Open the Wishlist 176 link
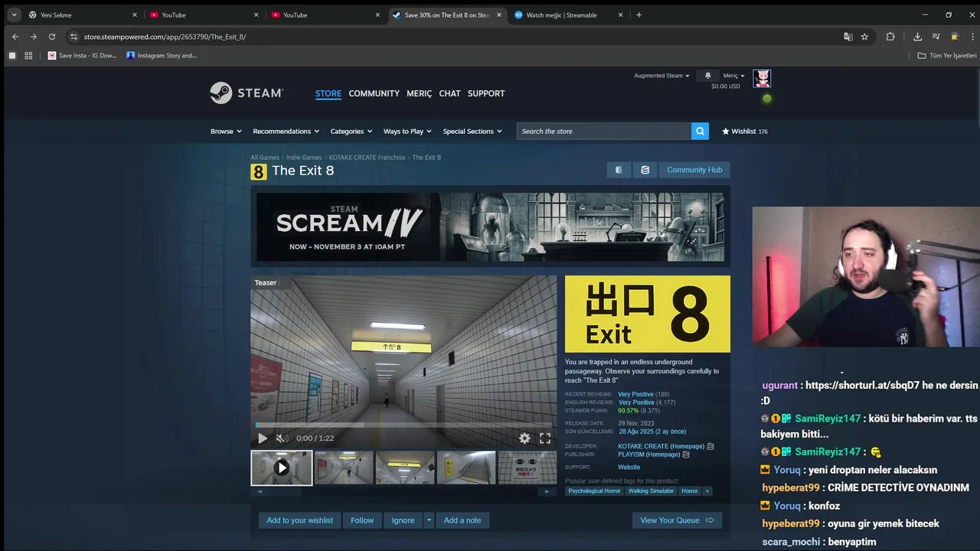The height and width of the screenshot is (551, 980). click(x=745, y=131)
